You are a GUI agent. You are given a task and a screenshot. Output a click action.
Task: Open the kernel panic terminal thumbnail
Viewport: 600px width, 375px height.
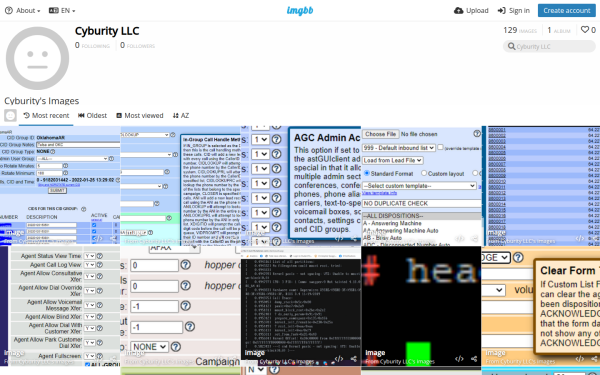point(300,305)
